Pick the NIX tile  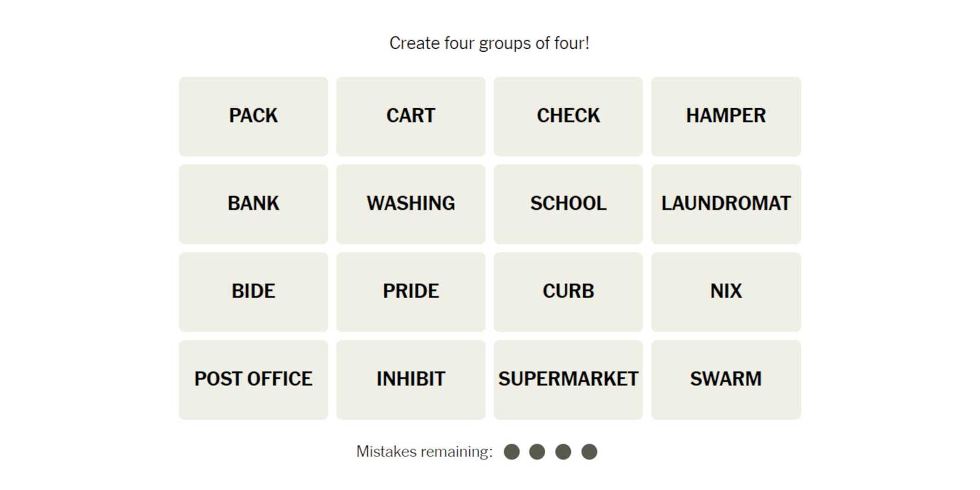[x=725, y=292]
